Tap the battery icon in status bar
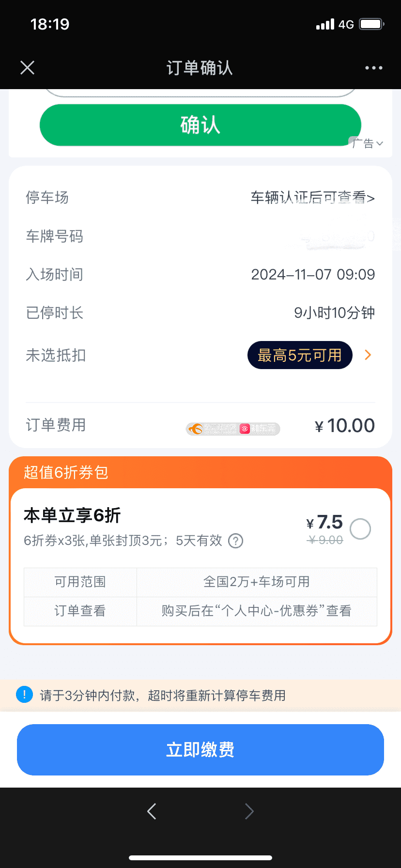Screen dimensions: 401x868 point(371,24)
